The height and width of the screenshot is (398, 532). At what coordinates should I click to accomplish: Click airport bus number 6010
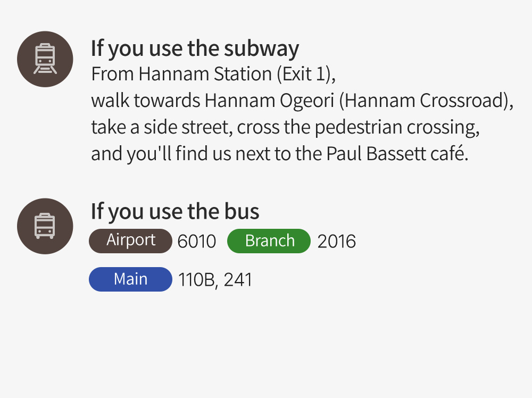click(197, 242)
